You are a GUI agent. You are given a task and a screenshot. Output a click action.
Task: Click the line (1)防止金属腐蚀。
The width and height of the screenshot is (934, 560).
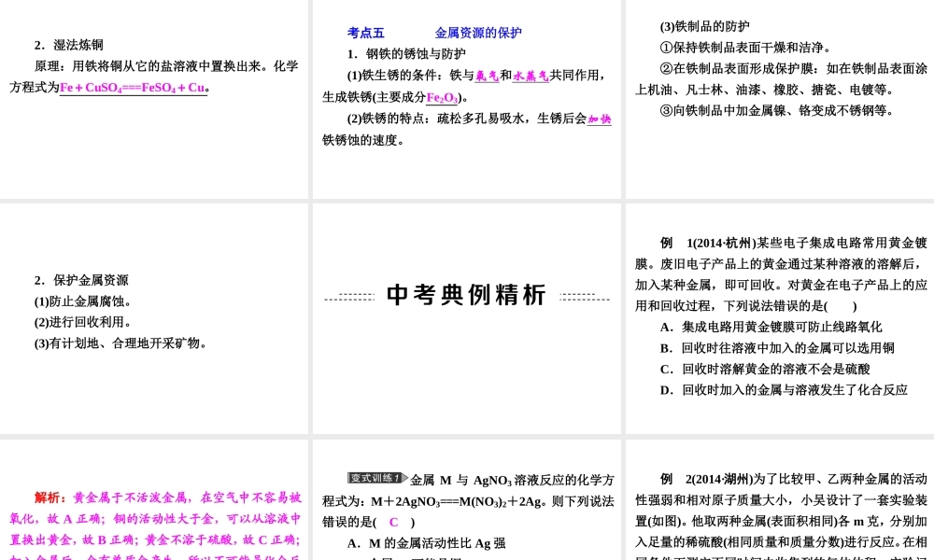click(83, 301)
